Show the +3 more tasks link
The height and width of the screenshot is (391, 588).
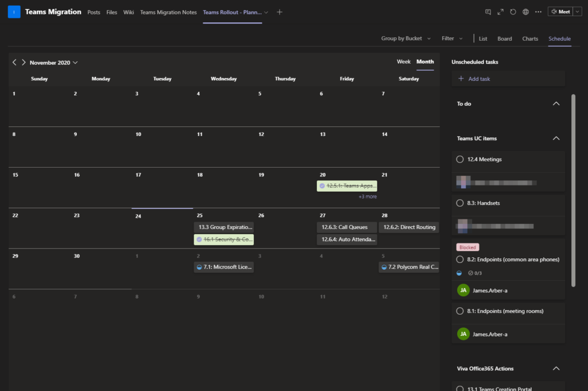(x=367, y=196)
